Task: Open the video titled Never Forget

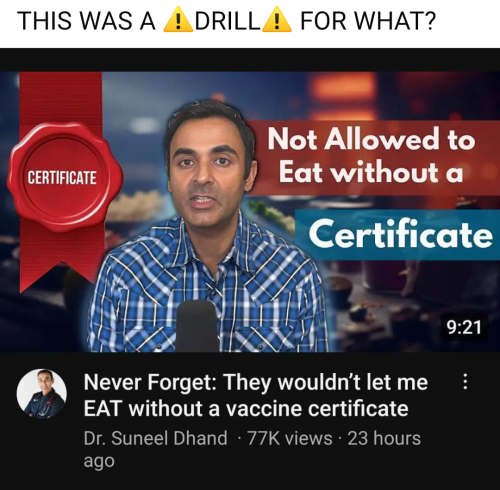Action: 256,395
